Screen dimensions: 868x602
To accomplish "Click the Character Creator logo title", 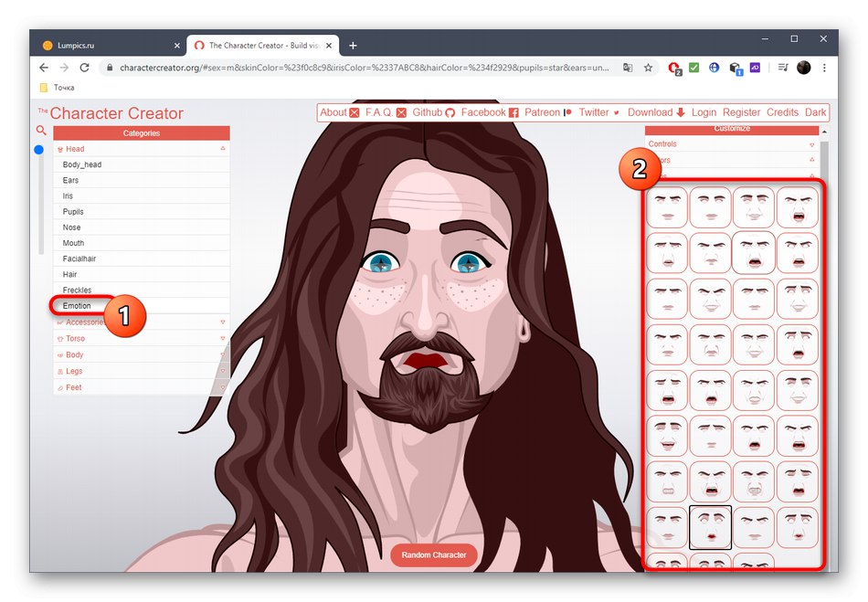I will tap(111, 113).
